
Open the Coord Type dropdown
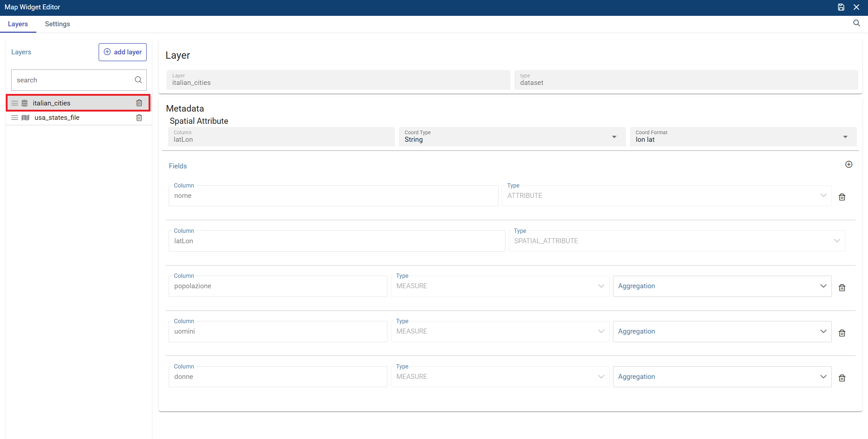click(512, 137)
